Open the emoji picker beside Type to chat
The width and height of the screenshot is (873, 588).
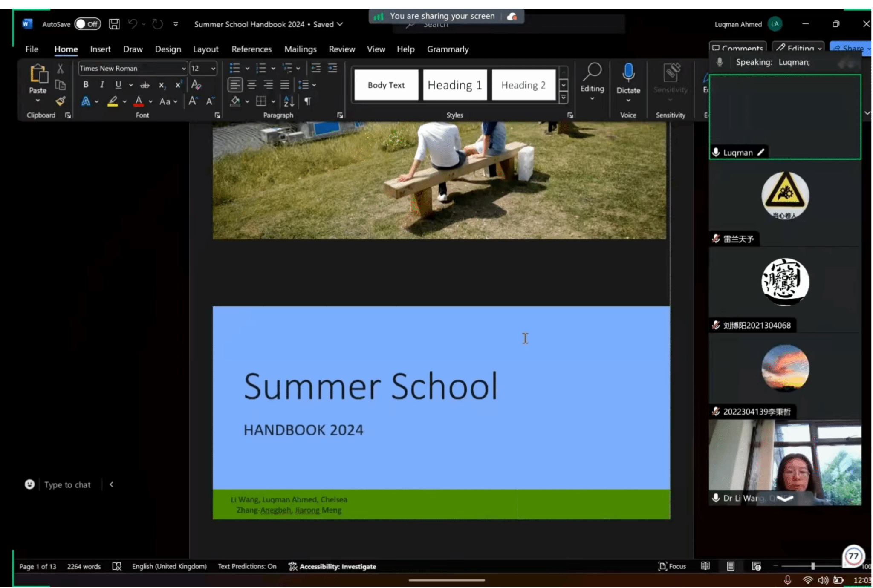29,484
